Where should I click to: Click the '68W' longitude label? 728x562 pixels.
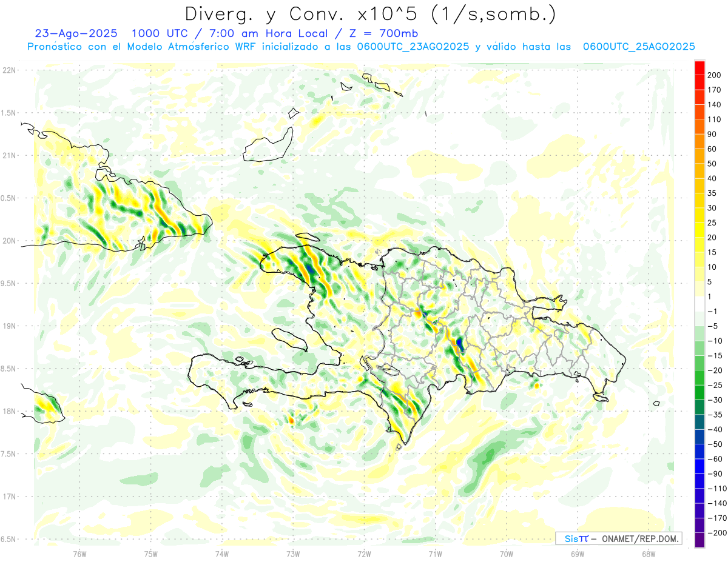pyautogui.click(x=649, y=554)
